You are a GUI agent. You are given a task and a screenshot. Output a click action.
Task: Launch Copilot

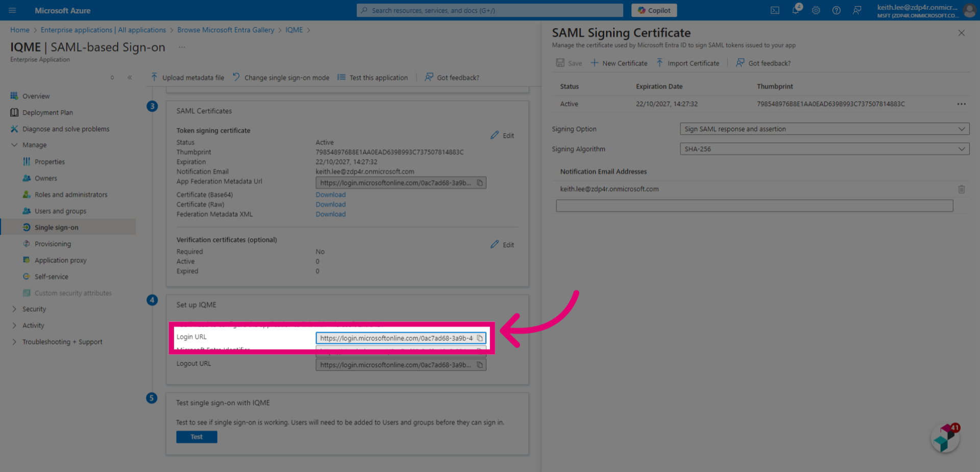[x=654, y=10]
